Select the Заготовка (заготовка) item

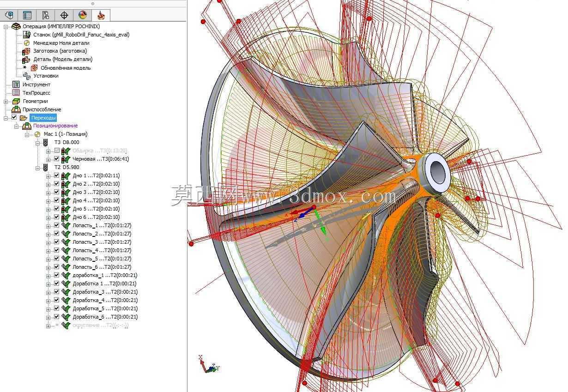pyautogui.click(x=60, y=51)
